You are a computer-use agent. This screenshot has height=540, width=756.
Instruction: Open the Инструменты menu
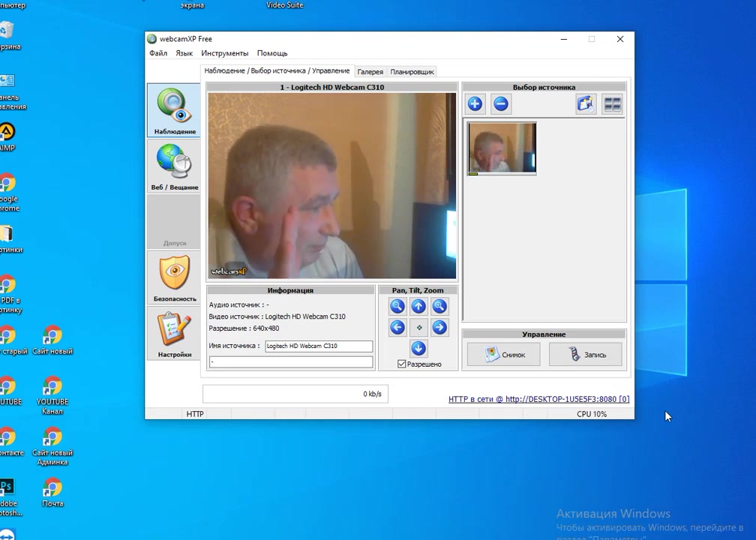[x=225, y=53]
